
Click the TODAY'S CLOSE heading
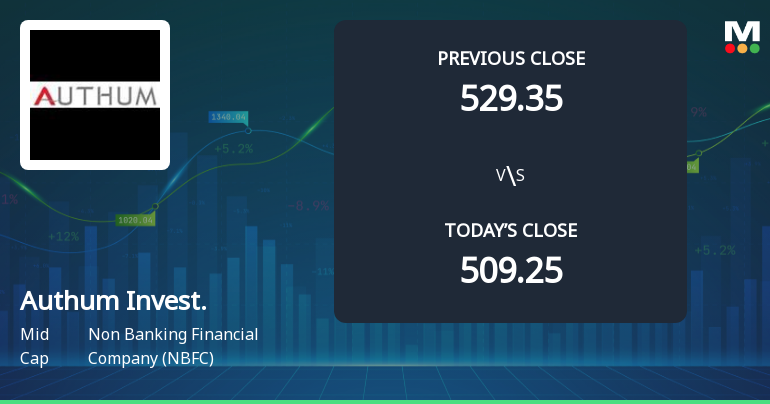(x=511, y=231)
